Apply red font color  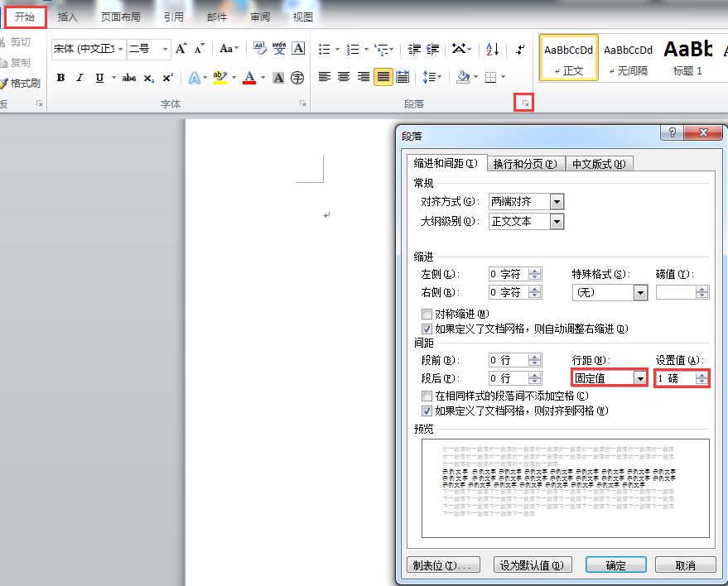coord(250,78)
